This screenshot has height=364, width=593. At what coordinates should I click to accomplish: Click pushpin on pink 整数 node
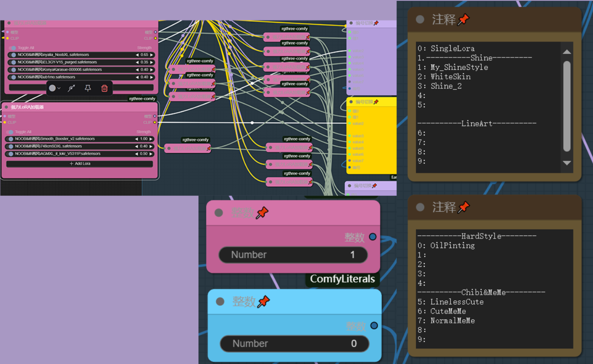tap(262, 213)
